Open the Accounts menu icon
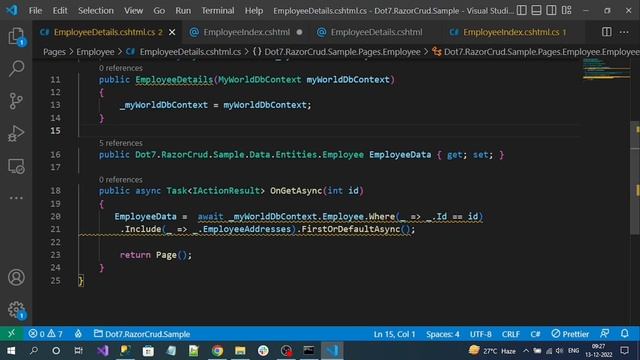The height and width of the screenshot is (360, 640). click(x=16, y=278)
